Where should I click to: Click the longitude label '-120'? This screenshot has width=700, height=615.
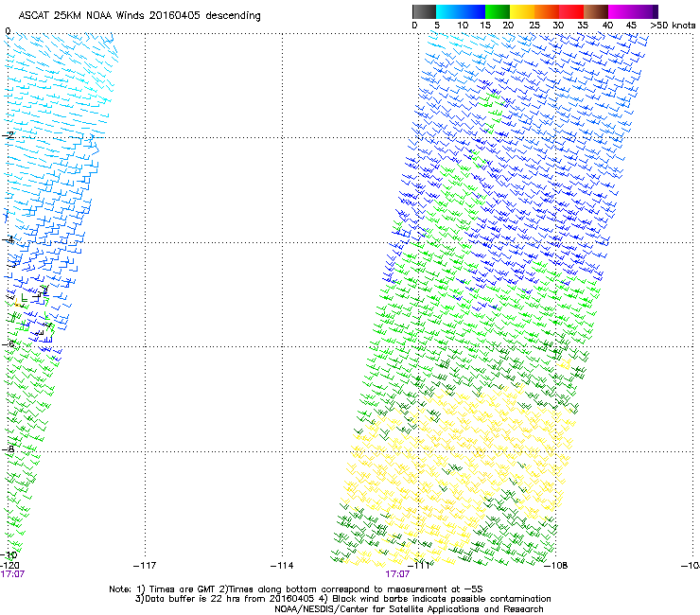tap(9, 566)
